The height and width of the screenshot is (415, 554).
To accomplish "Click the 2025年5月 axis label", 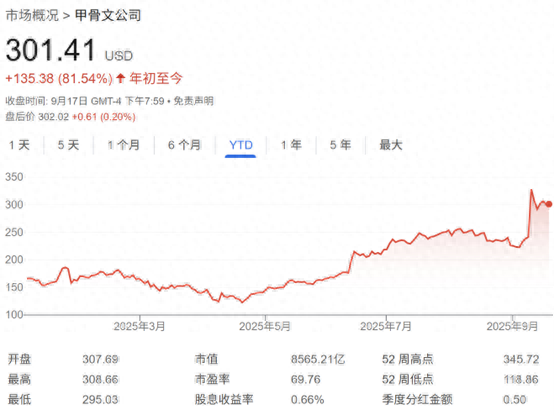I will pyautogui.click(x=265, y=326).
